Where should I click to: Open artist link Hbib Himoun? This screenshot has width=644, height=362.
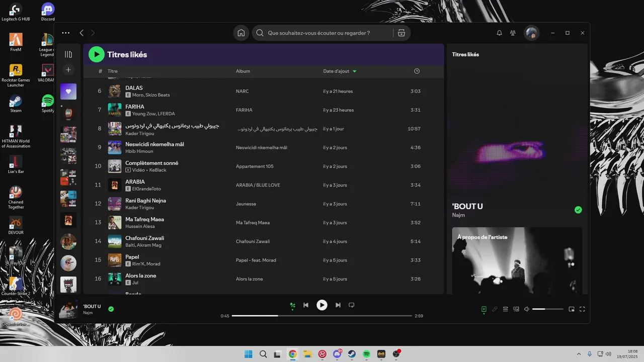pyautogui.click(x=139, y=151)
